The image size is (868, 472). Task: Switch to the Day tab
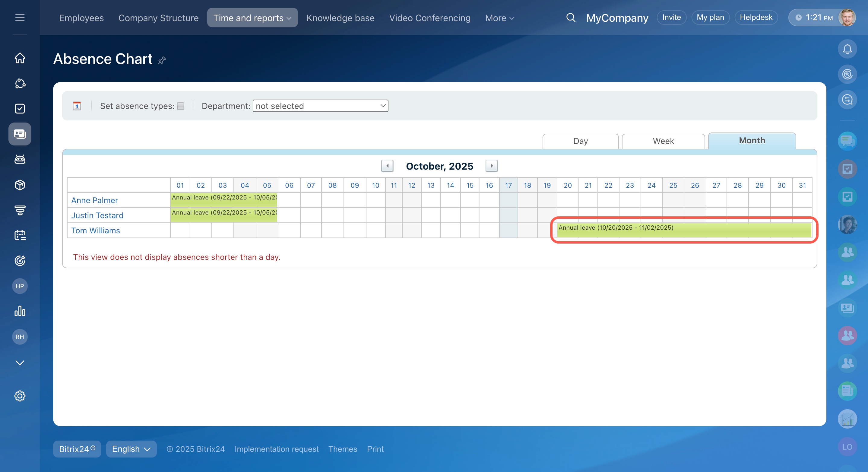click(580, 141)
